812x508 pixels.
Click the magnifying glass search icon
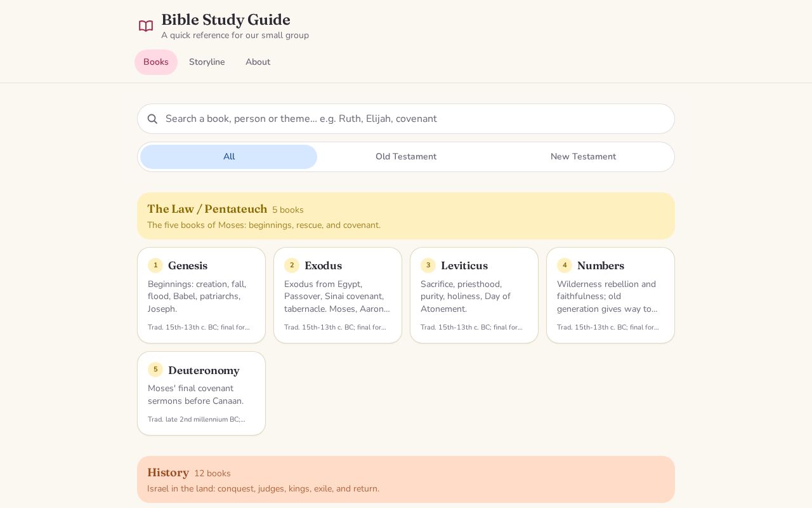(x=152, y=119)
